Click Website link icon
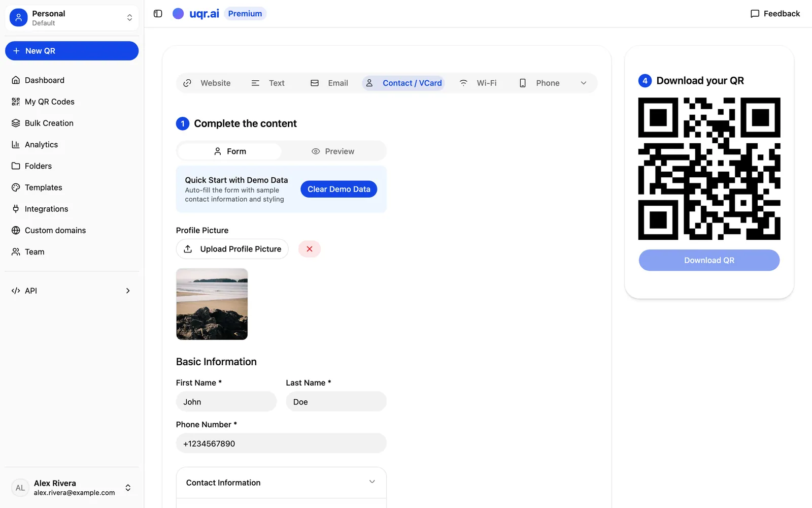 [x=187, y=83]
